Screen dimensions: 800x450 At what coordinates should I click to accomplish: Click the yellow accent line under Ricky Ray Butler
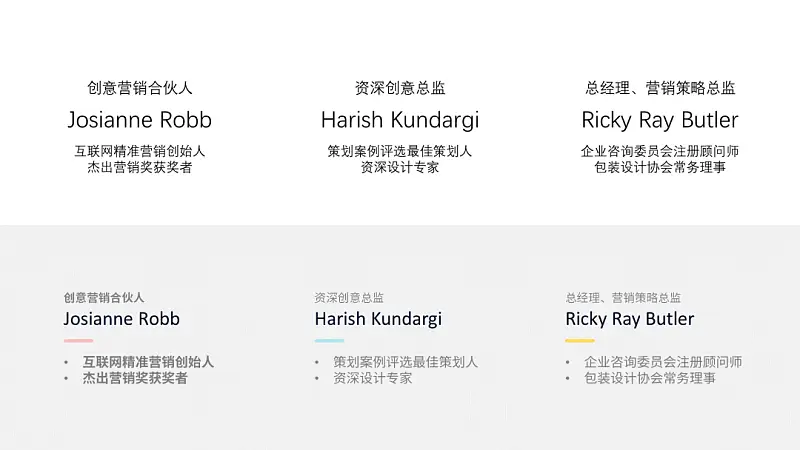point(580,340)
